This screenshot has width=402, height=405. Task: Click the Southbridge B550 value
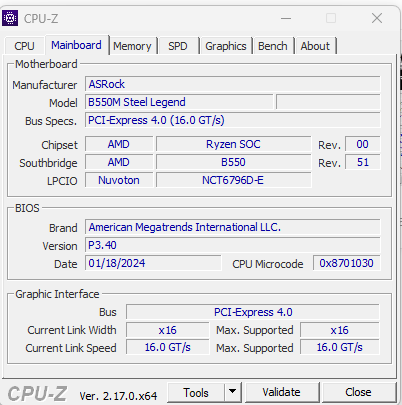coord(233,162)
